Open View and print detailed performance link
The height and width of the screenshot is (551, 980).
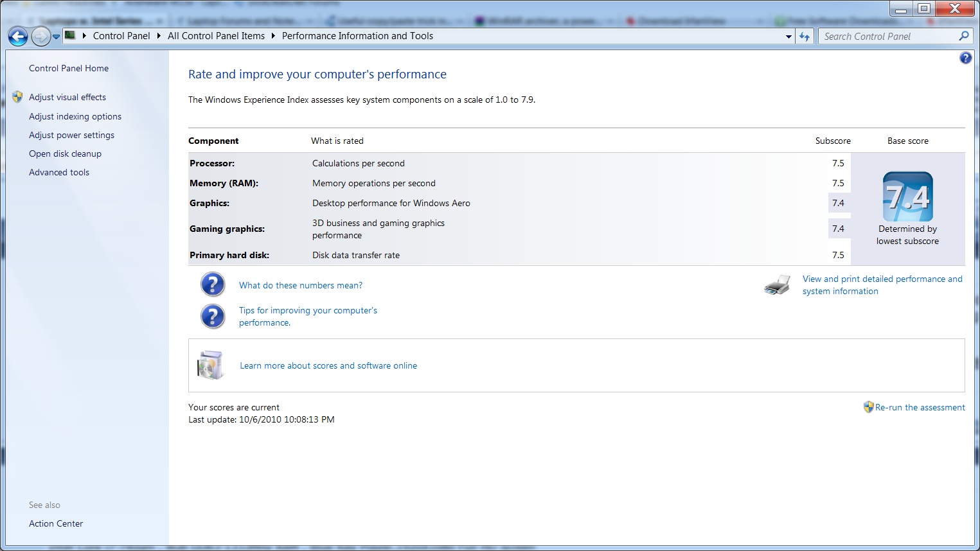coord(882,285)
